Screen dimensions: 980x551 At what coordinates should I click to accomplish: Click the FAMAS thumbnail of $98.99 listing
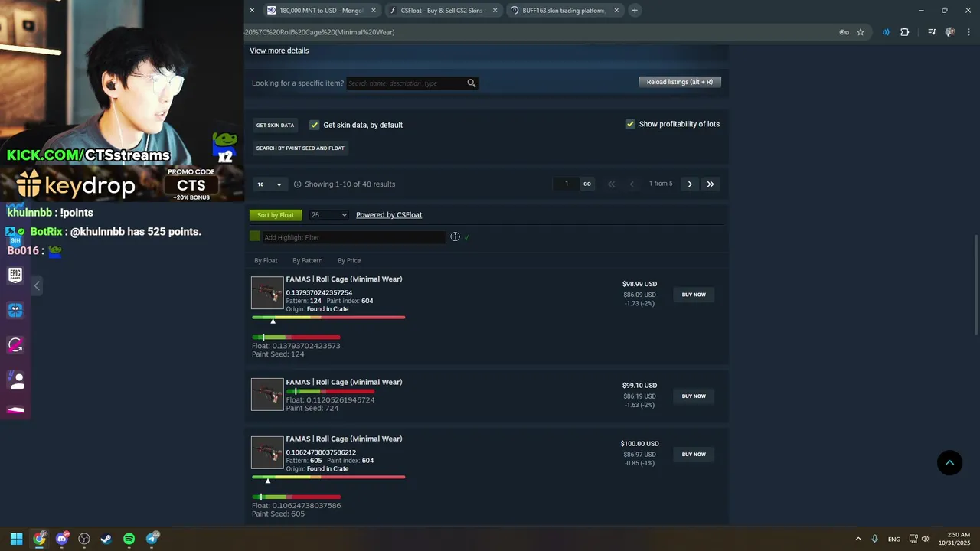click(267, 292)
